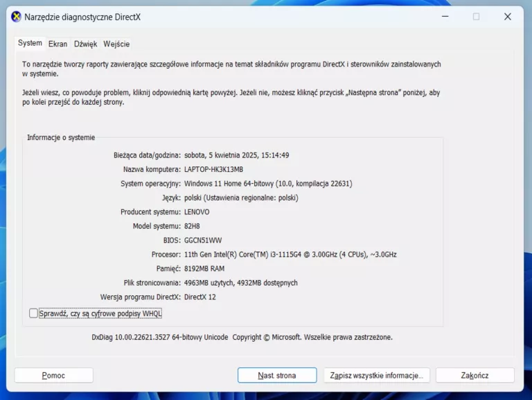Click the Windows 11 Home operating system value
The image size is (532, 400).
point(268,184)
